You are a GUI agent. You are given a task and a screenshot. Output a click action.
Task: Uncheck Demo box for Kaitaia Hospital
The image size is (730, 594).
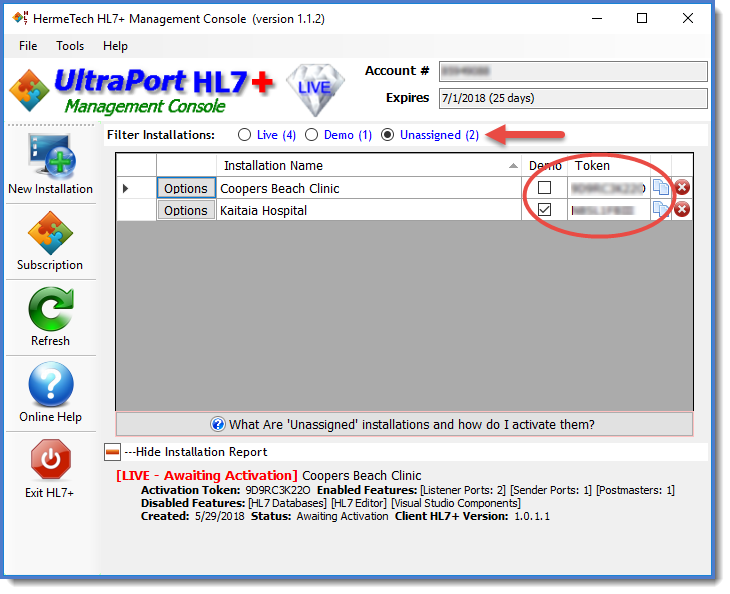(x=544, y=209)
